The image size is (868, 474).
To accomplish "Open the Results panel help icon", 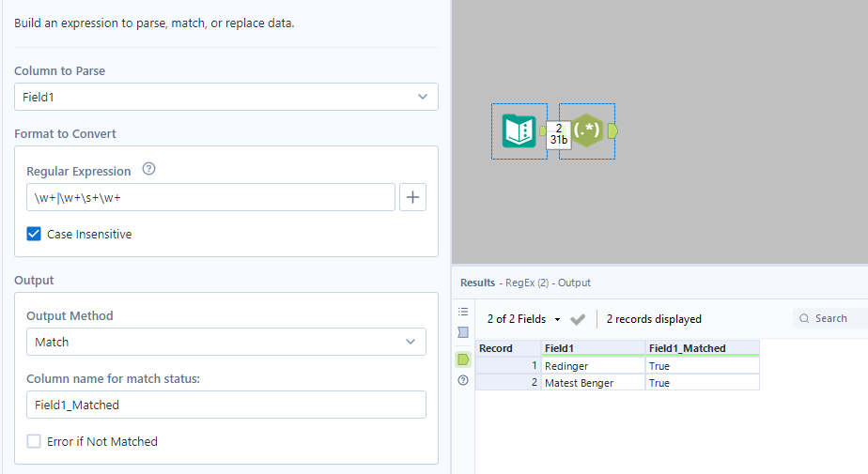I will (x=462, y=380).
